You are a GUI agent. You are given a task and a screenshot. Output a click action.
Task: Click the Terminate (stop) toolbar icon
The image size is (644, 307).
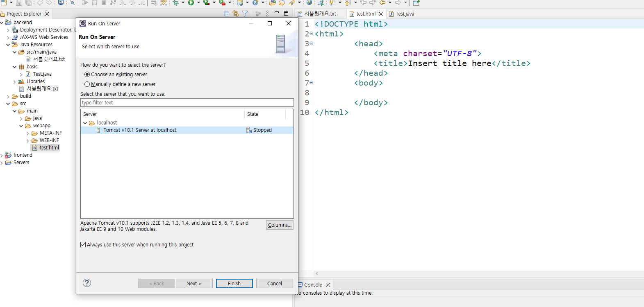coord(104,2)
